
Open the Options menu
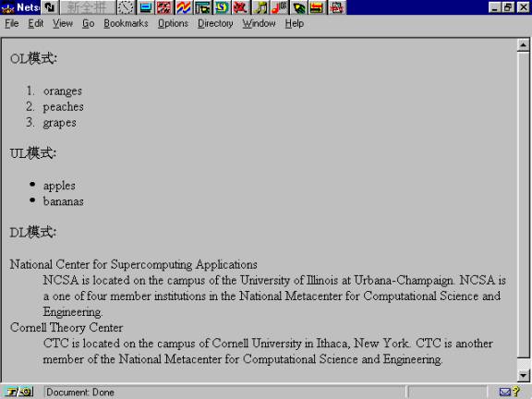coord(173,23)
